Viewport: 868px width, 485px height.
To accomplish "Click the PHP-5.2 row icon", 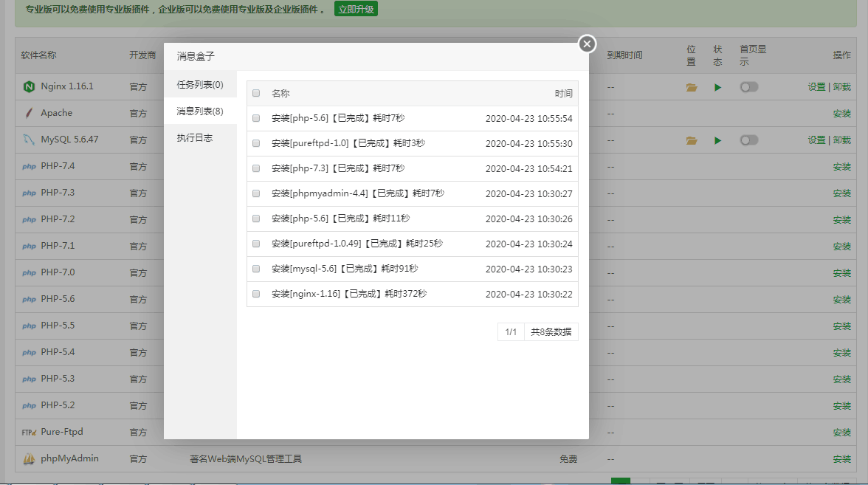I will click(x=28, y=405).
